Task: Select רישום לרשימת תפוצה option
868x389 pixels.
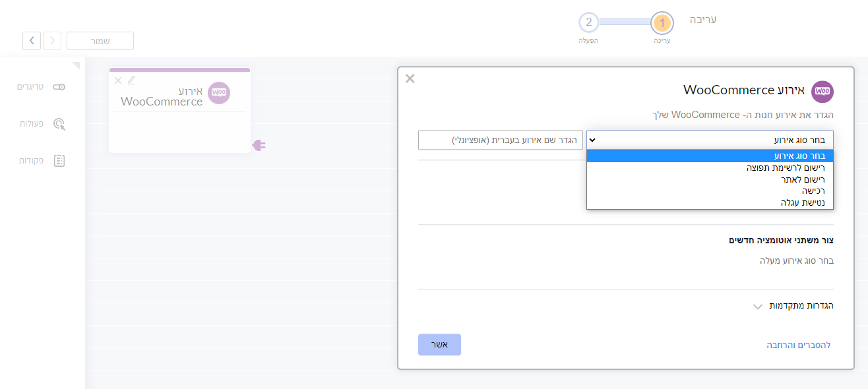Action: (710, 167)
